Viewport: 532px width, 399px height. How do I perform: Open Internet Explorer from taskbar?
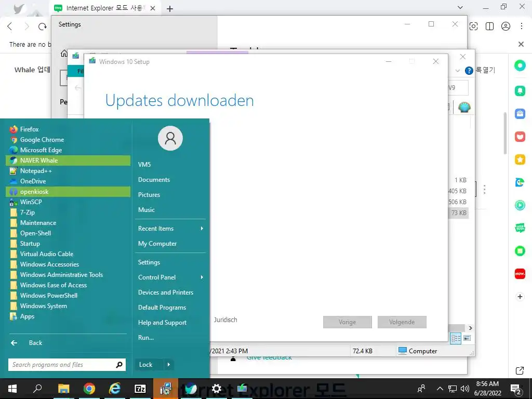pyautogui.click(x=115, y=389)
